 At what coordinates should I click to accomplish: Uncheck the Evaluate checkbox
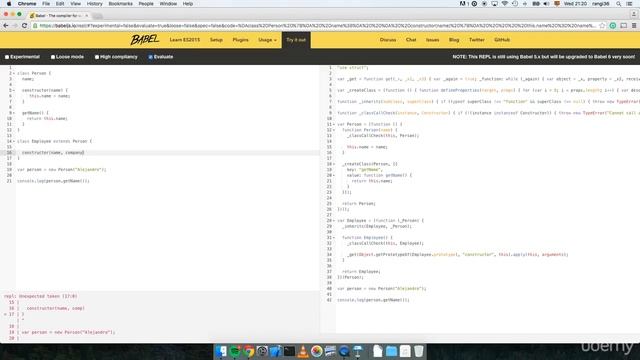pos(151,57)
